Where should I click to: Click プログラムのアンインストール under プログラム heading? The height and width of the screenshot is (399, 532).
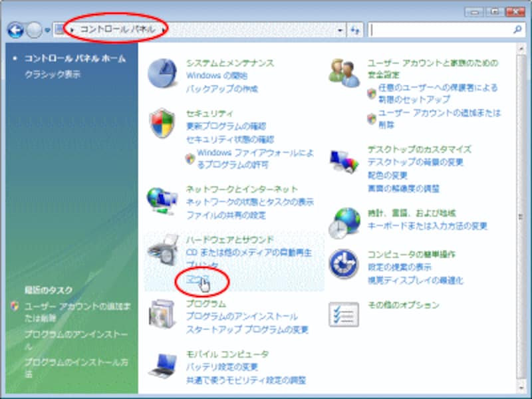242,317
